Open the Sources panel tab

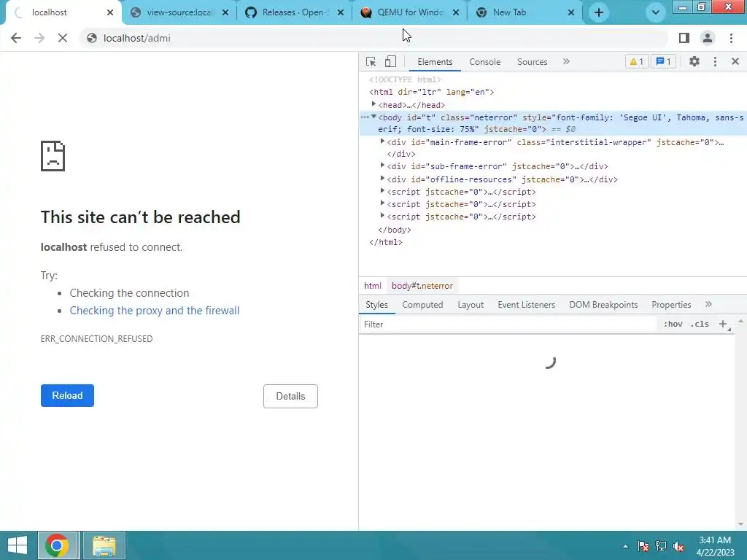click(x=532, y=62)
